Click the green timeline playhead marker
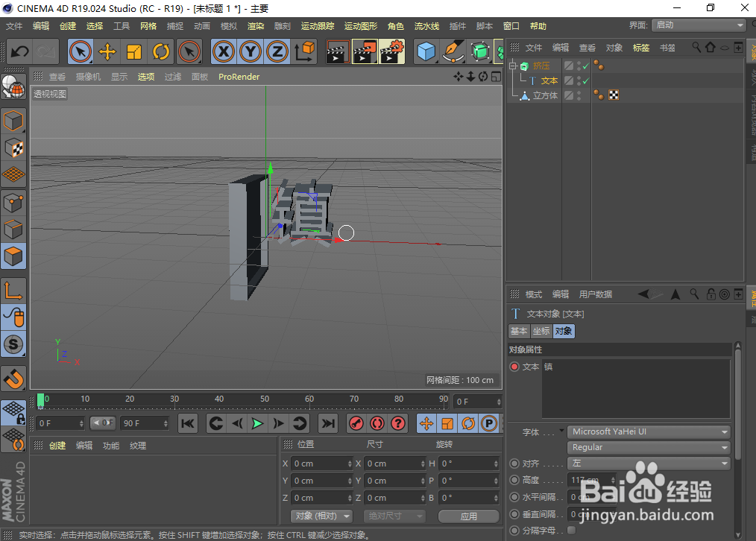The image size is (756, 541). [40, 400]
